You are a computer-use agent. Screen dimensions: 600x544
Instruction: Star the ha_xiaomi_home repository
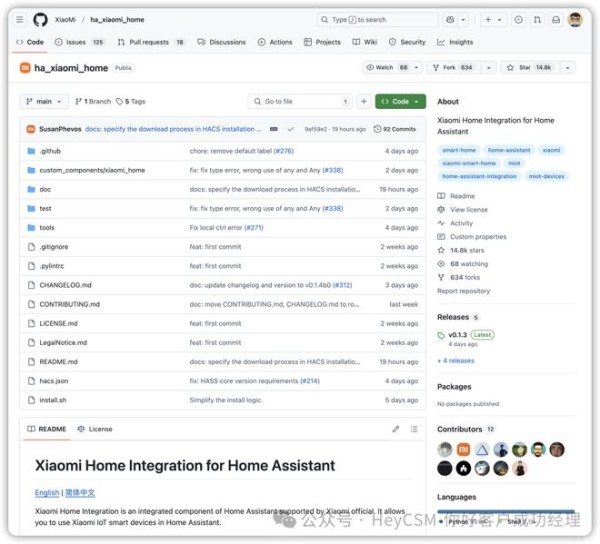[530, 68]
